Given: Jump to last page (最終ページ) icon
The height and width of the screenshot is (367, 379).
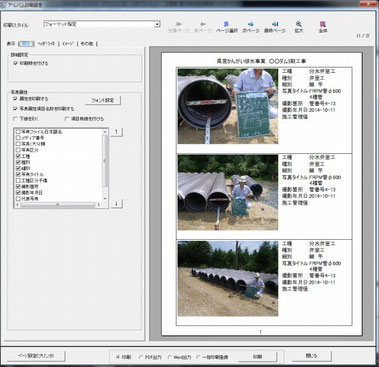Looking at the screenshot, I should click(275, 24).
